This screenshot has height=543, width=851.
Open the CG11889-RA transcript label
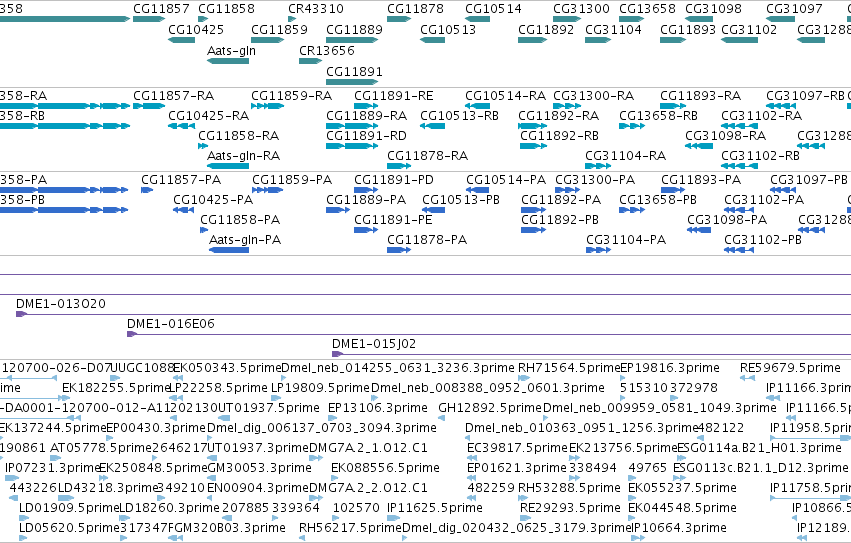point(367,116)
